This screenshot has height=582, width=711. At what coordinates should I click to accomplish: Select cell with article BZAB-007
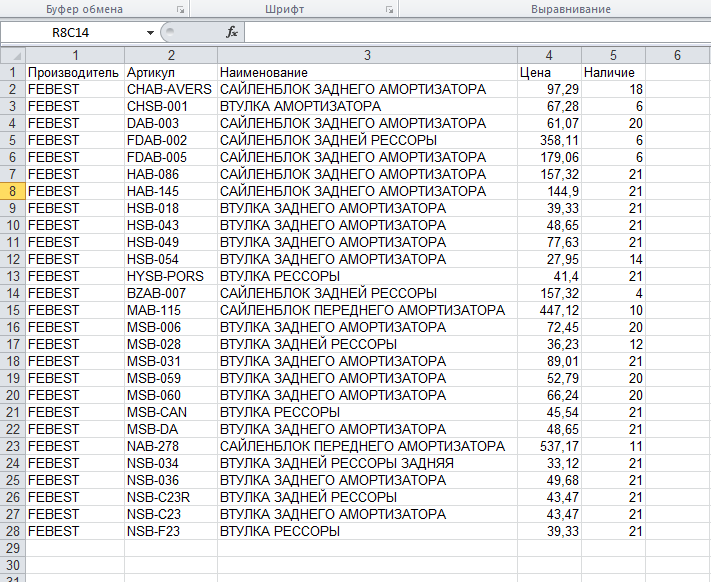(x=171, y=293)
